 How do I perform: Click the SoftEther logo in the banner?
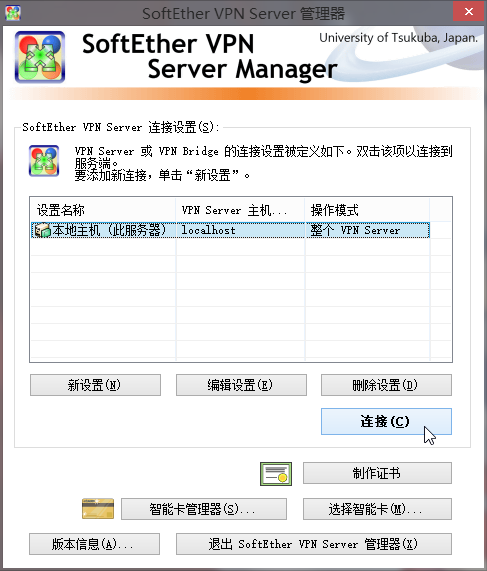pos(40,57)
